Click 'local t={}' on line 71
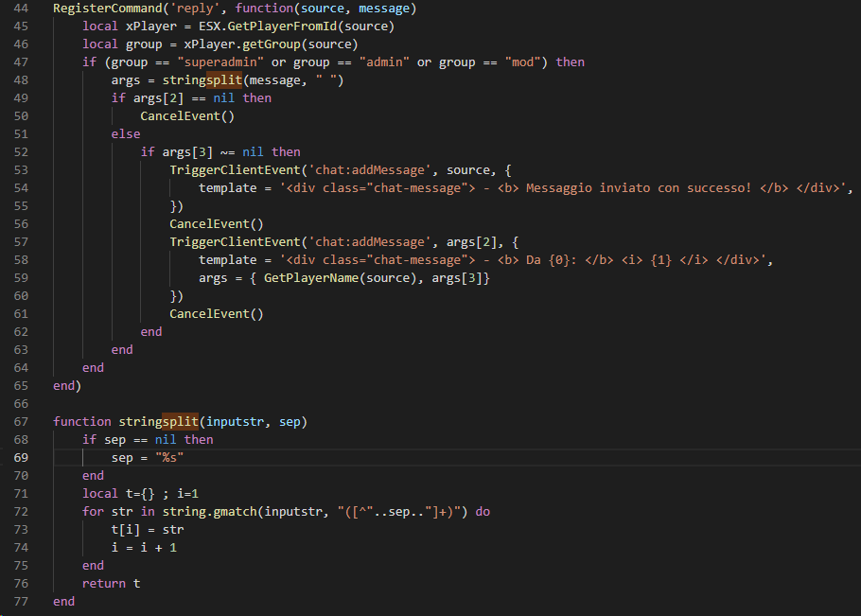The height and width of the screenshot is (616, 861). tap(118, 494)
